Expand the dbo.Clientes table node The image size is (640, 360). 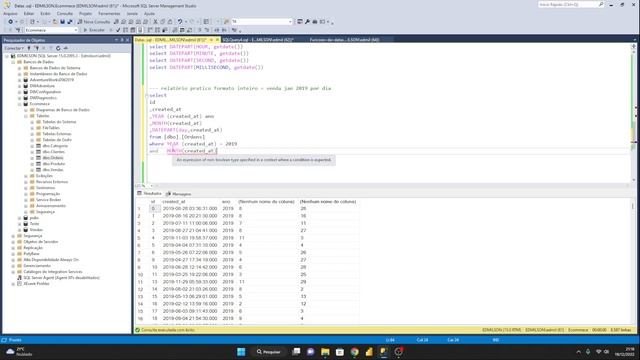(x=32, y=152)
